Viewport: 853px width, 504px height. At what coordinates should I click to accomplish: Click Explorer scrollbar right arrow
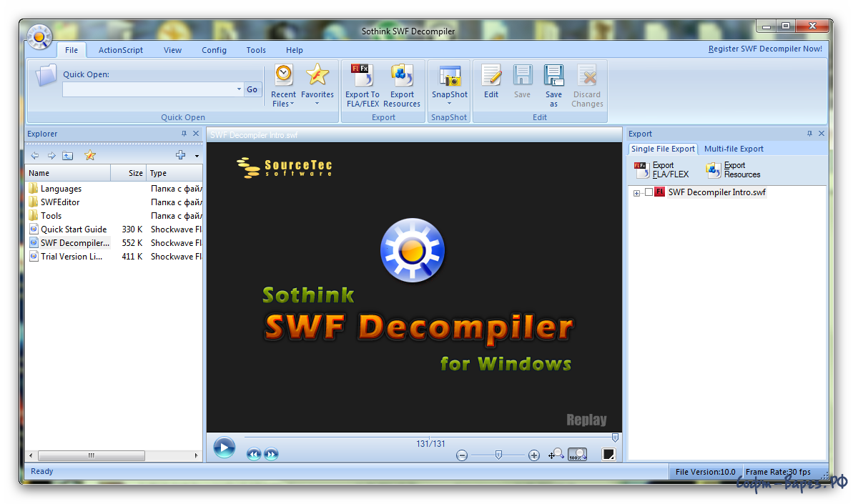(196, 455)
